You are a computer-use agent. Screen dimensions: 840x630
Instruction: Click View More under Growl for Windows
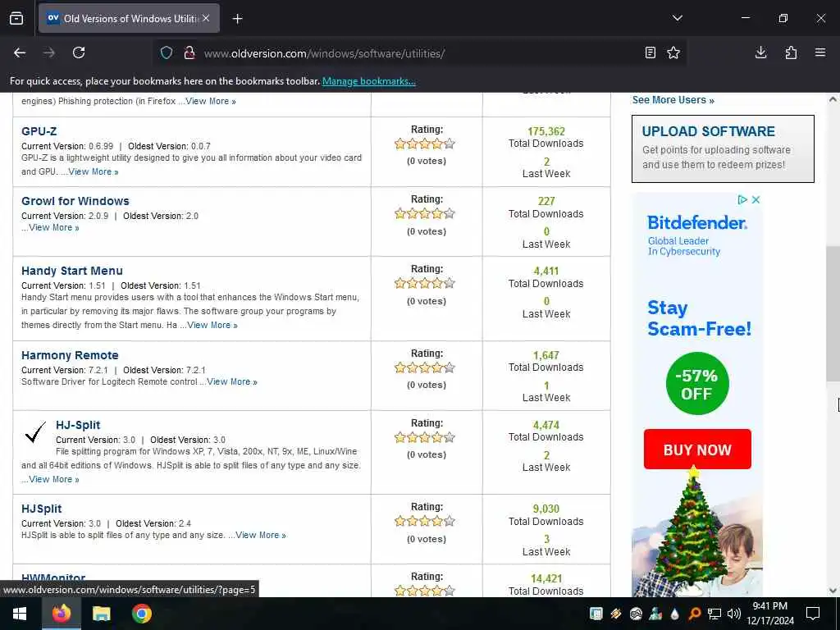(x=53, y=228)
